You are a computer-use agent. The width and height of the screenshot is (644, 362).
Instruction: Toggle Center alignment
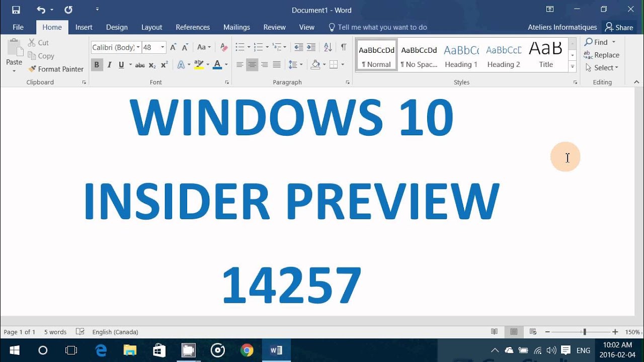[x=252, y=65]
